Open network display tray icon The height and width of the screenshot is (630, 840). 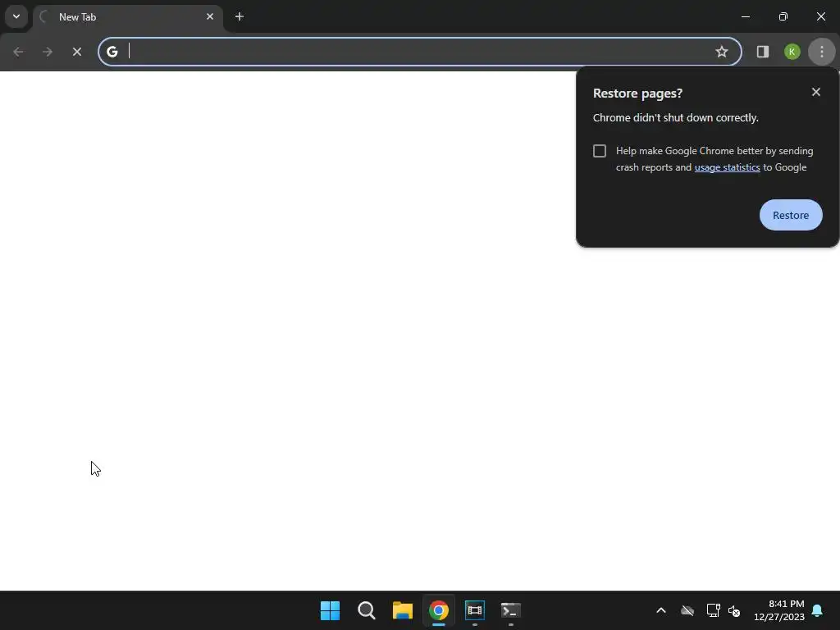coord(713,610)
